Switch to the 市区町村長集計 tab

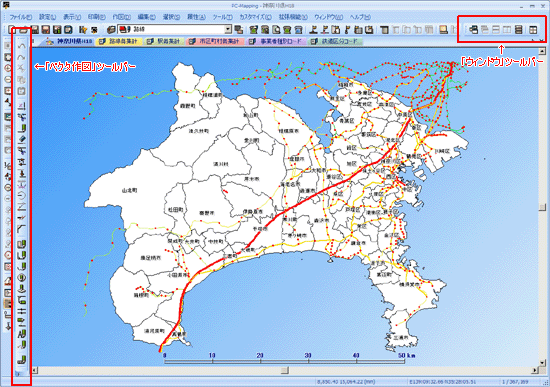point(215,41)
